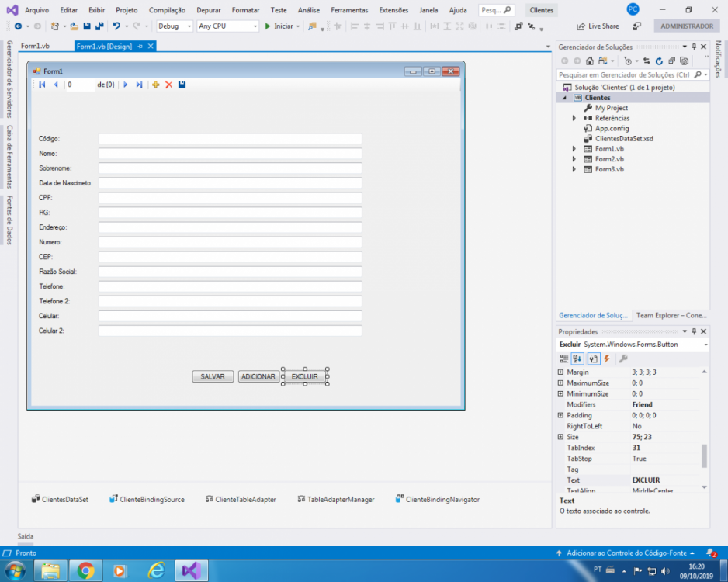Screen dimensions: 728x582
Task: Click ClientesDataSet component in tray
Action: coord(60,500)
